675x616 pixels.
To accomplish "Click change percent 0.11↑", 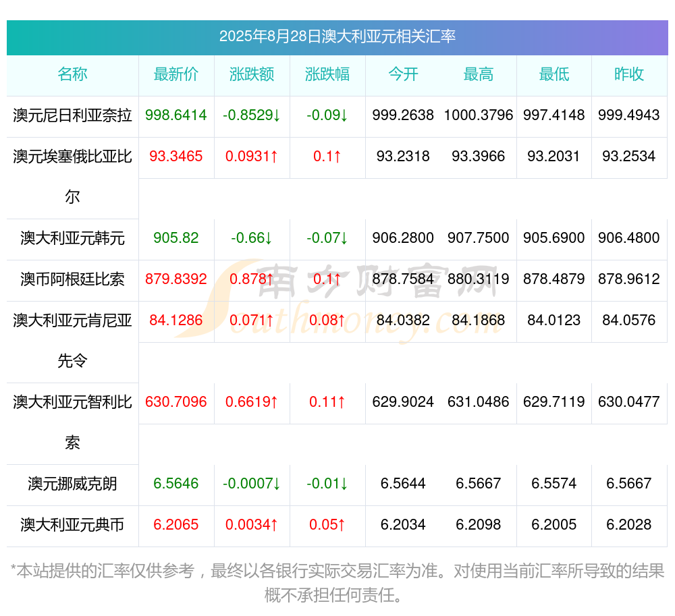I will [327, 401].
